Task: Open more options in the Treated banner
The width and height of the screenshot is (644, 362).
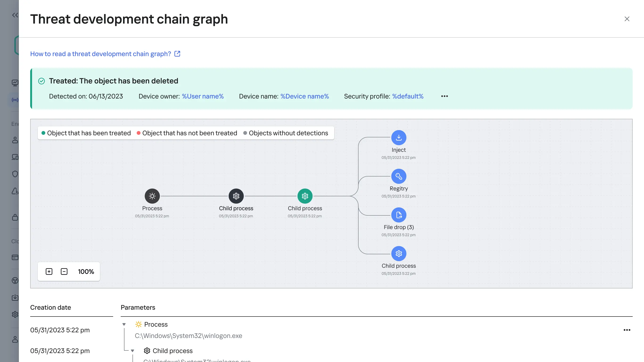Action: [x=444, y=96]
